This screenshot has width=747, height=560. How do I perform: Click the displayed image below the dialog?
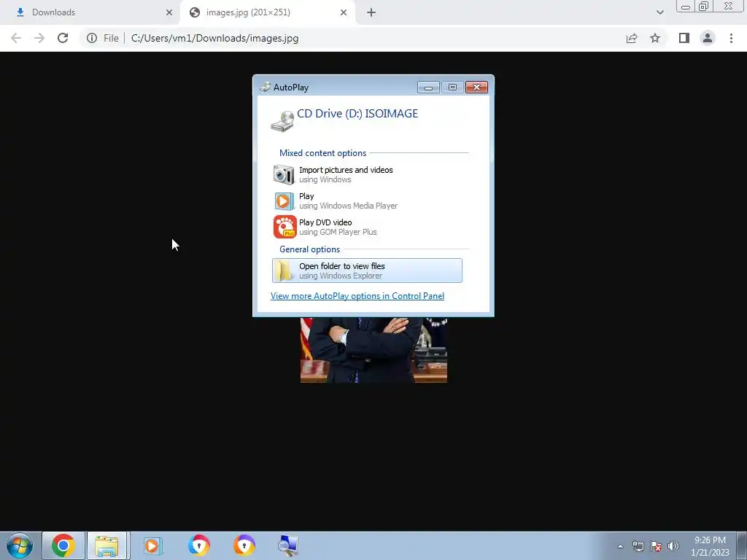(373, 350)
